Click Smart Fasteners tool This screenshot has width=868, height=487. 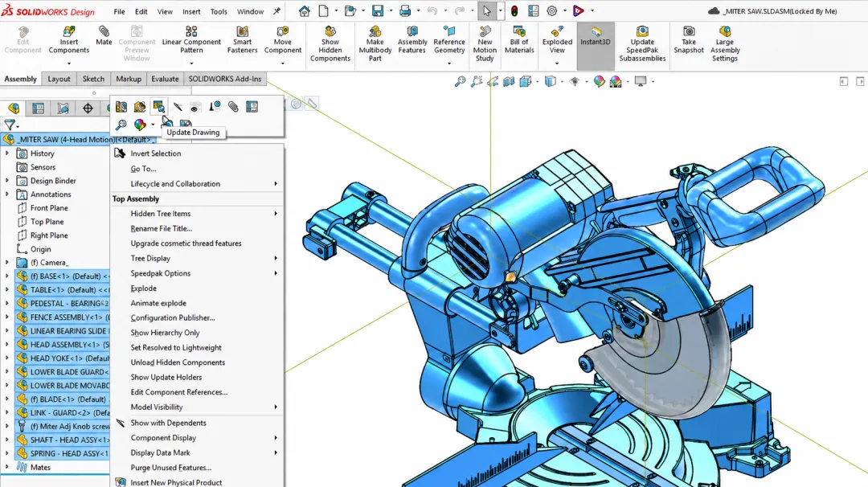(242, 40)
